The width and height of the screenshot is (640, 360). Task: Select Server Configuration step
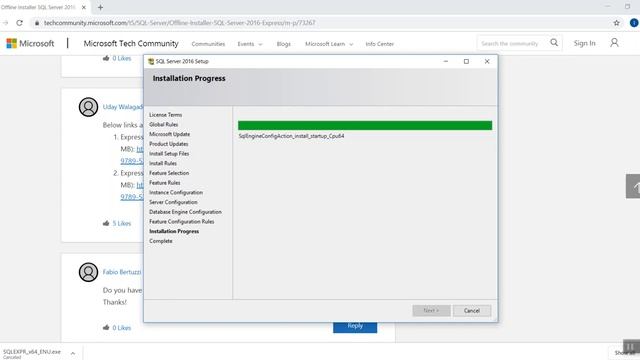[x=173, y=202]
